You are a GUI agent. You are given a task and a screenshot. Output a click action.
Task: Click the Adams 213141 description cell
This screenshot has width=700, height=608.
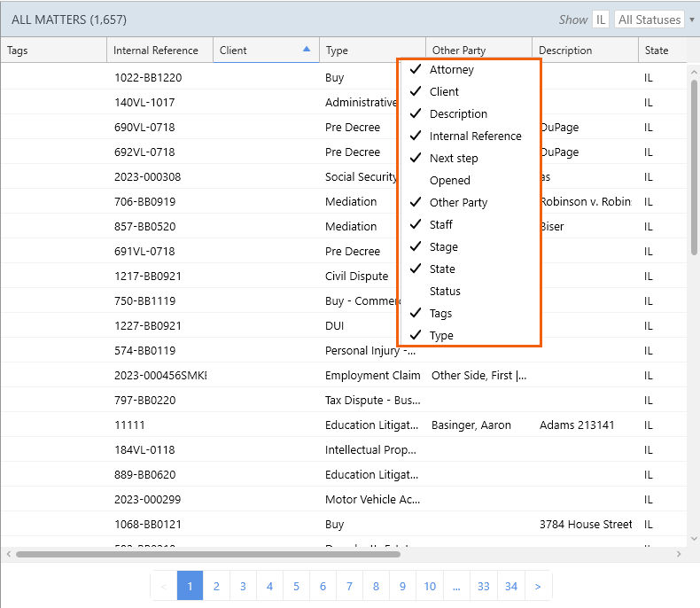(577, 425)
